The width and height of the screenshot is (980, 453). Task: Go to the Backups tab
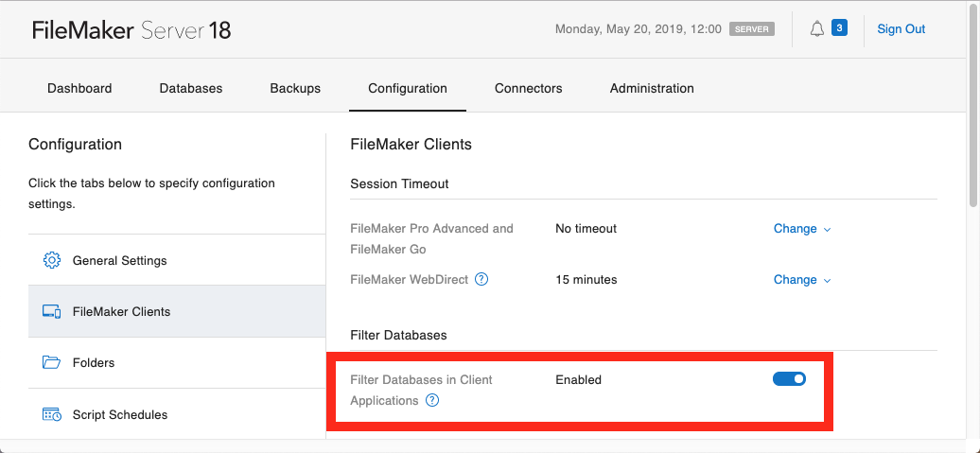pos(295,88)
